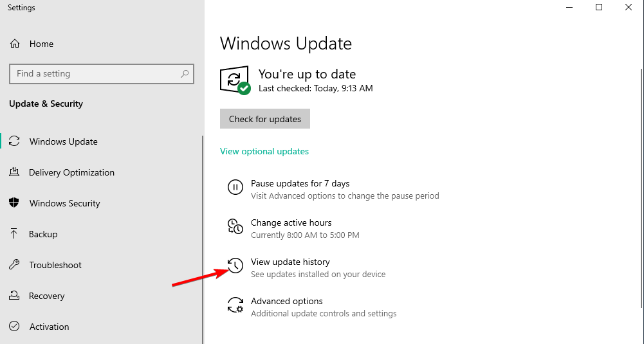644x344 pixels.
Task: Click the 'Currently 8:00 AM to 5:00 PM' text
Action: pyautogui.click(x=305, y=235)
